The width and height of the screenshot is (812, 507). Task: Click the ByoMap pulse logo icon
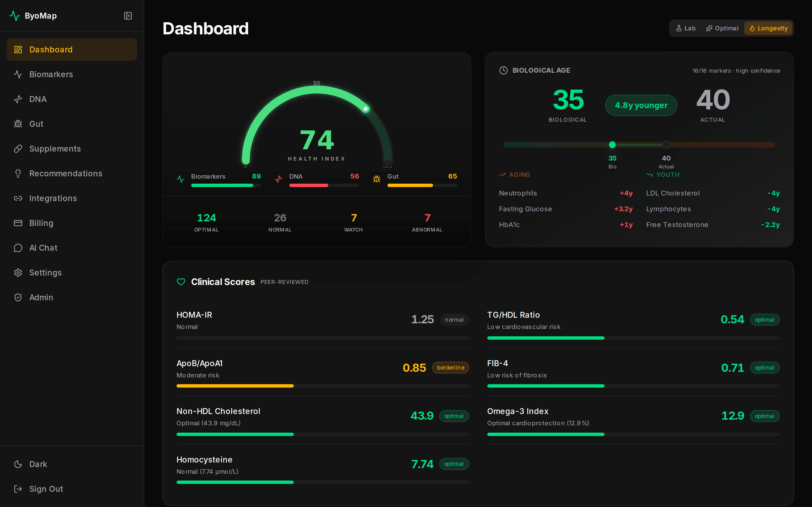pyautogui.click(x=15, y=15)
